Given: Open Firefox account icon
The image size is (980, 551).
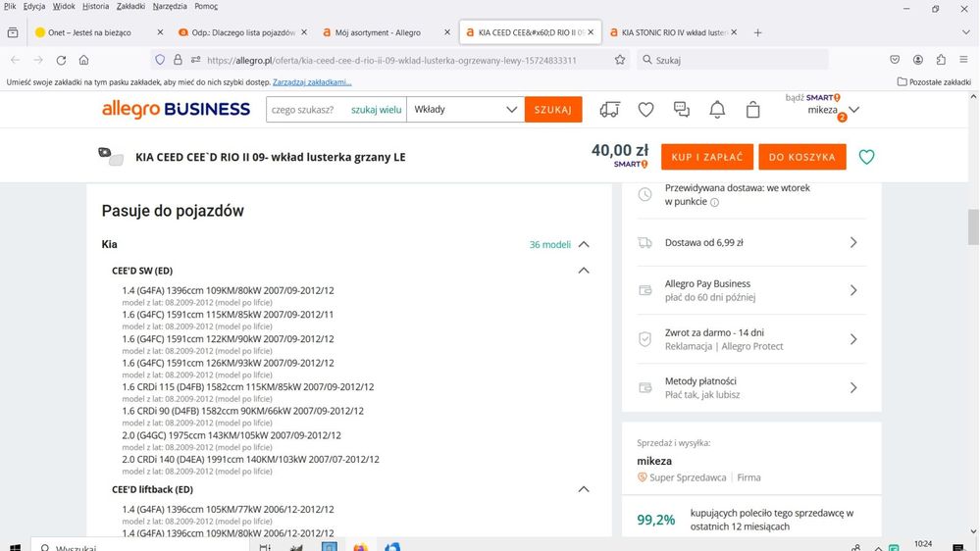Looking at the screenshot, I should [x=917, y=60].
